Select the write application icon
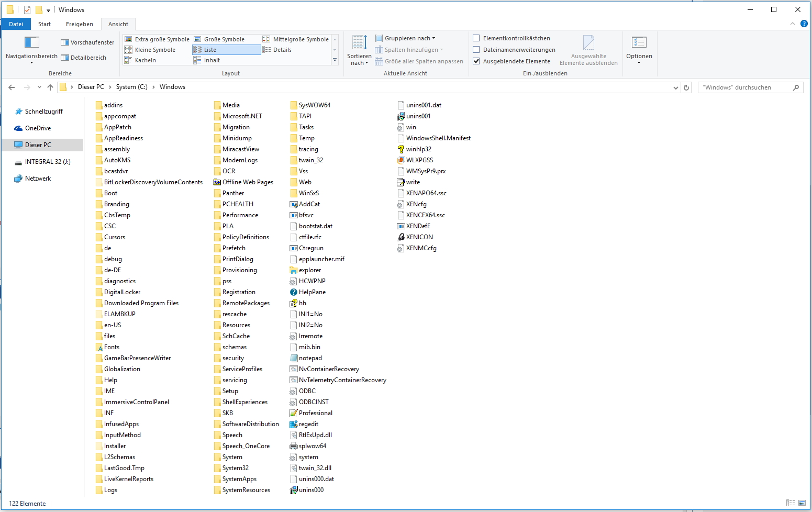Image resolution: width=812 pixels, height=512 pixels. [x=401, y=182]
